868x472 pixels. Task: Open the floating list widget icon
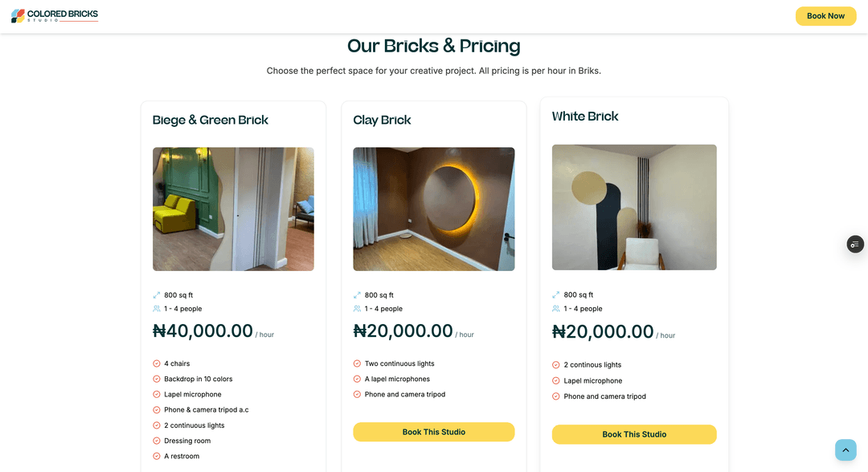click(x=855, y=244)
